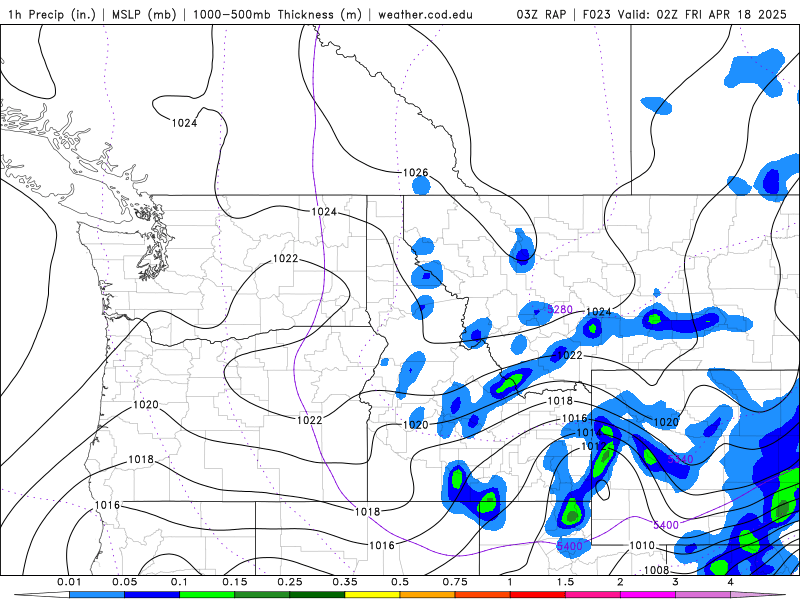Click the "MSLP (mb)" header label

(144, 14)
